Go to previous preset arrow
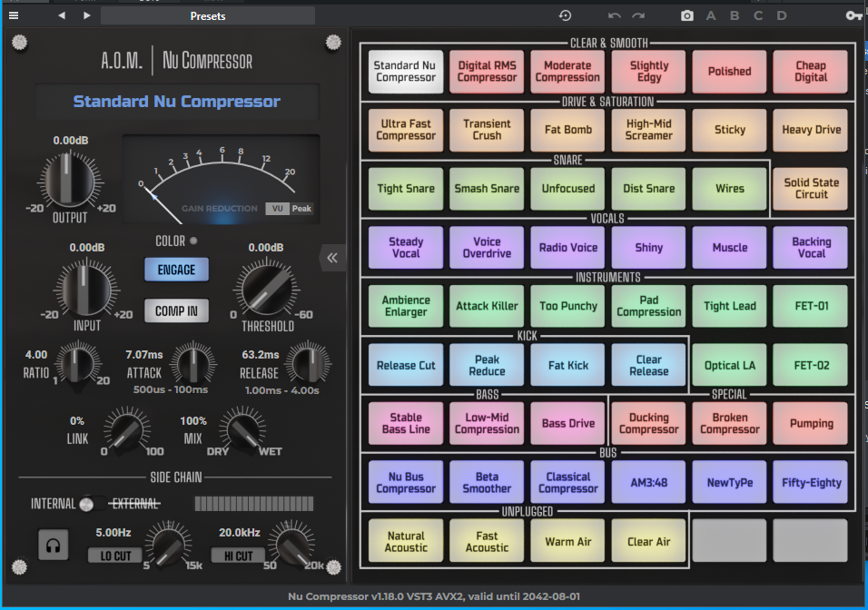Viewport: 868px width, 610px height. tap(62, 15)
